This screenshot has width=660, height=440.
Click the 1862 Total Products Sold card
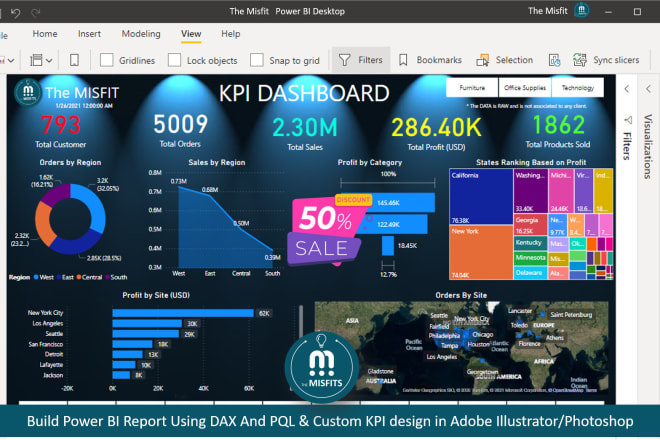[x=558, y=131]
